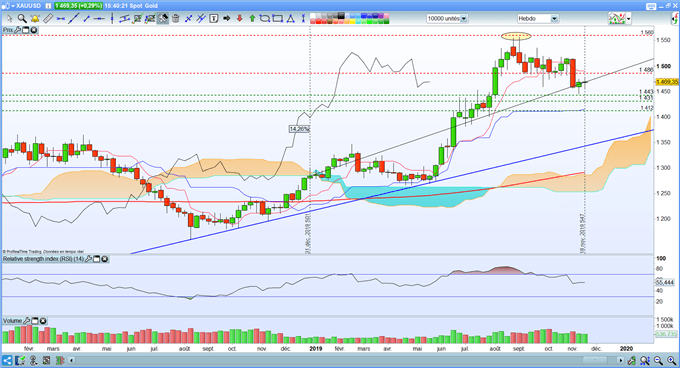Select the diagonal trend line tool
Screen dimensions: 680x368
[x=74, y=19]
